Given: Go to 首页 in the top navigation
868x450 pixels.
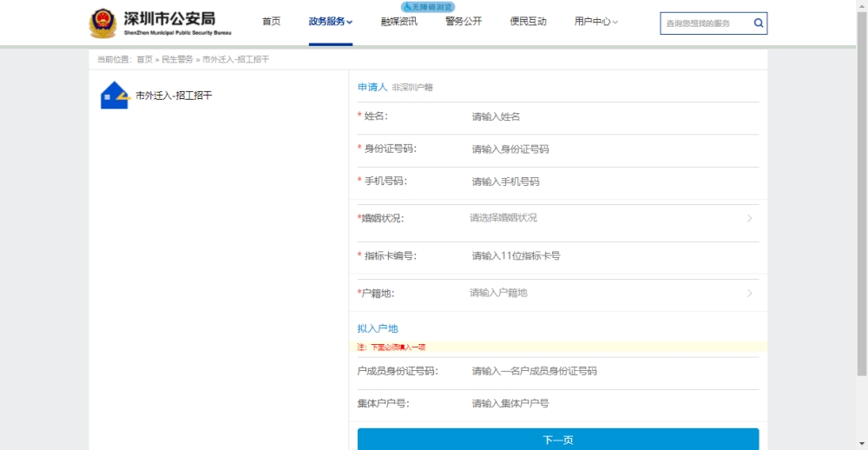Looking at the screenshot, I should pos(271,22).
